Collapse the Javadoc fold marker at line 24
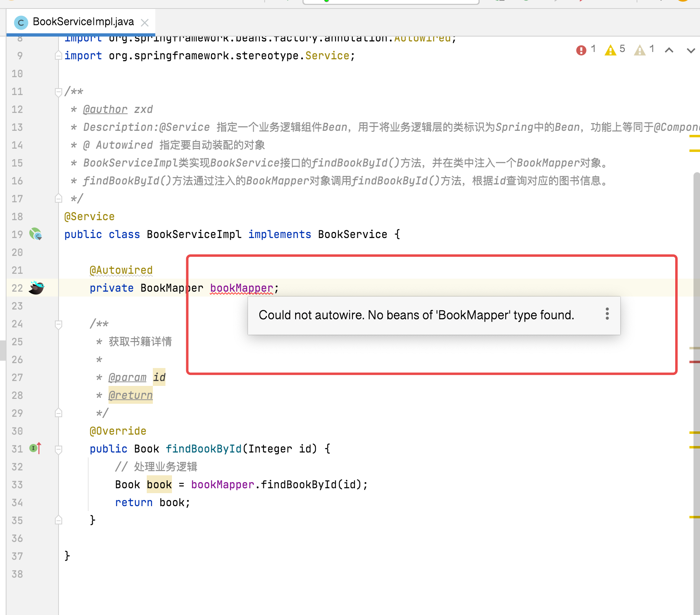This screenshot has height=615, width=700. [x=58, y=324]
